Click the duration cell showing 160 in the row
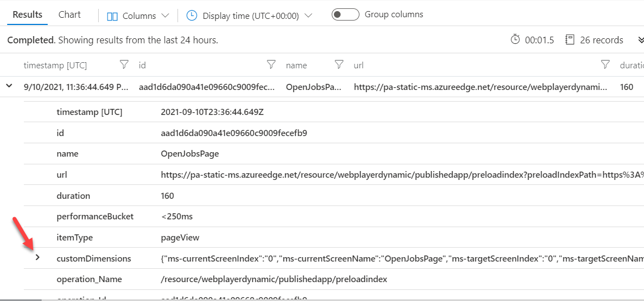Viewport: 644px width, 301px height. (626, 87)
